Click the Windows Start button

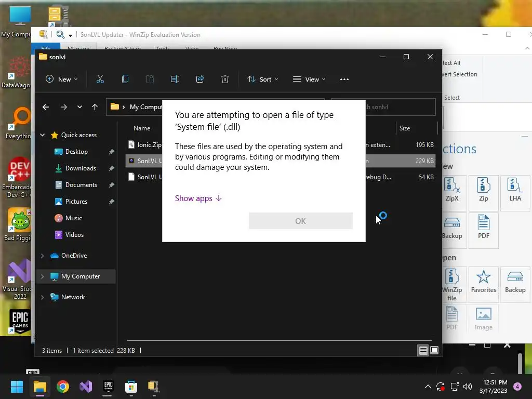tap(17, 387)
